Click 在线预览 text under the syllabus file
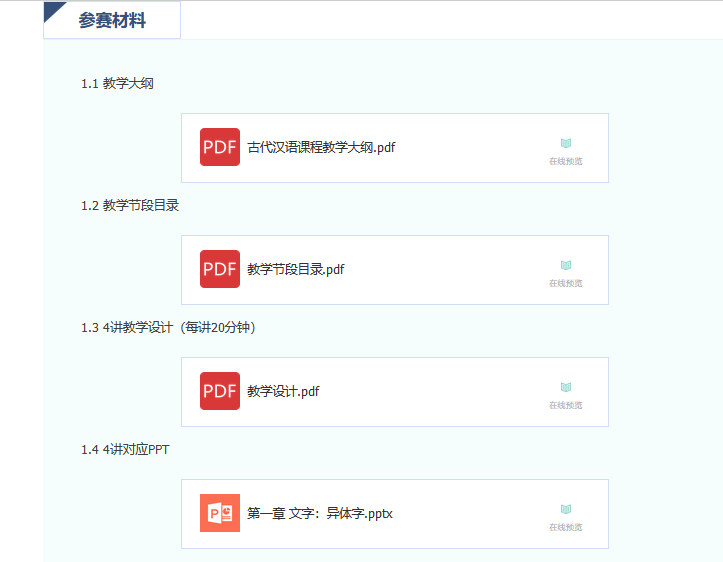This screenshot has height=562, width=723. (x=565, y=161)
